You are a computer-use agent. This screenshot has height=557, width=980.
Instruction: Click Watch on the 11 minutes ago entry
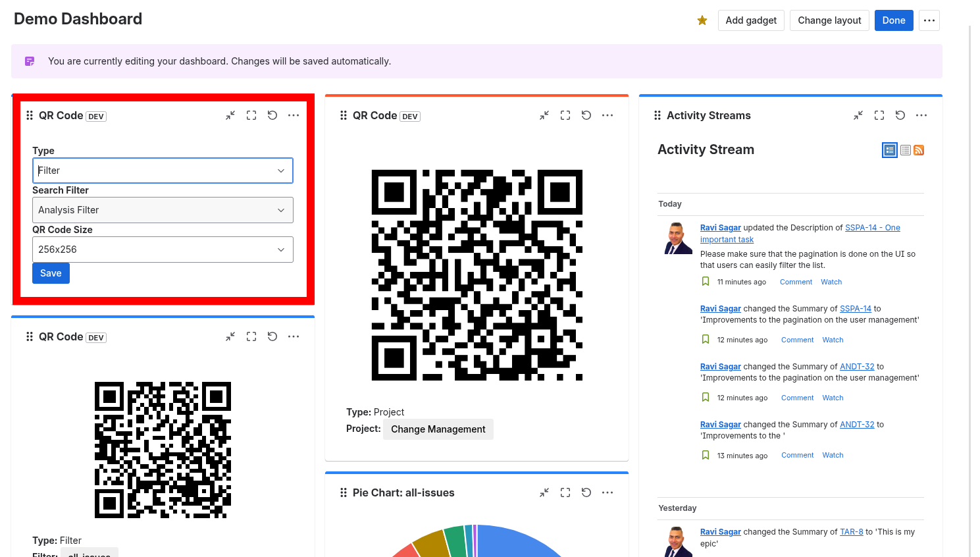point(831,282)
